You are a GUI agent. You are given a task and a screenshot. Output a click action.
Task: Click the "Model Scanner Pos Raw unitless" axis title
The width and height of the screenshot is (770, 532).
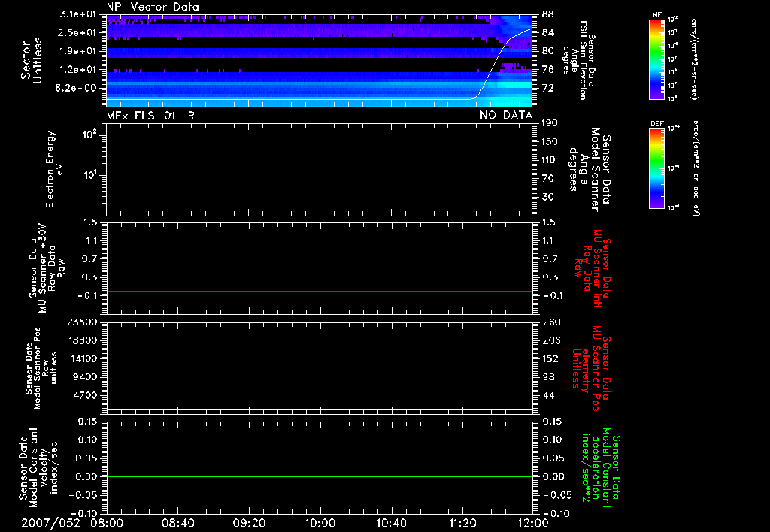click(x=42, y=368)
